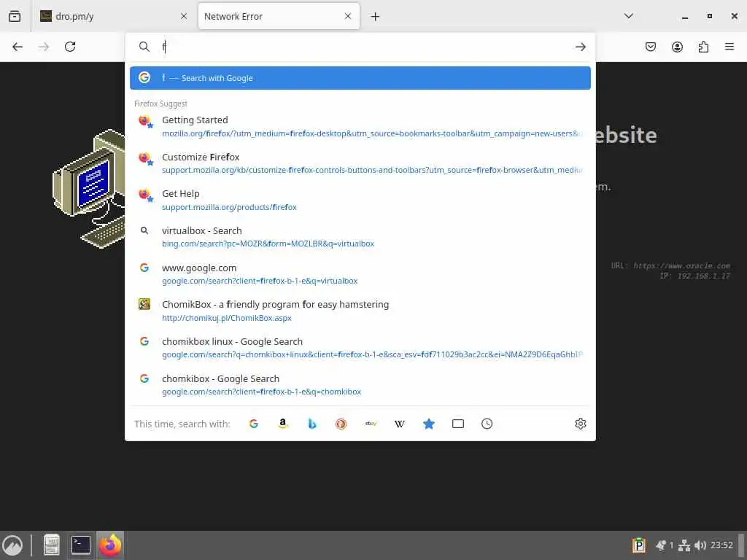Expand the List all tabs chevron

(x=628, y=16)
